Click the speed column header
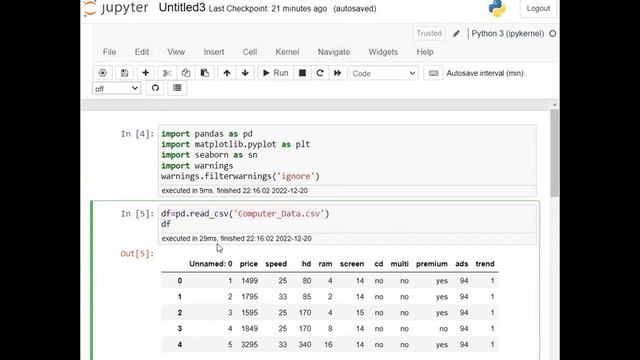The width and height of the screenshot is (640, 360). tap(276, 264)
